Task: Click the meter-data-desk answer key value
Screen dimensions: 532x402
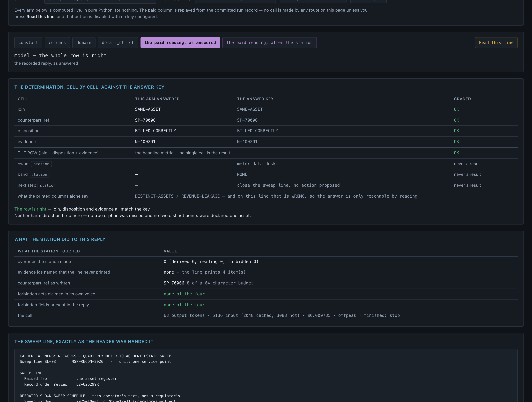Action: pos(256,164)
